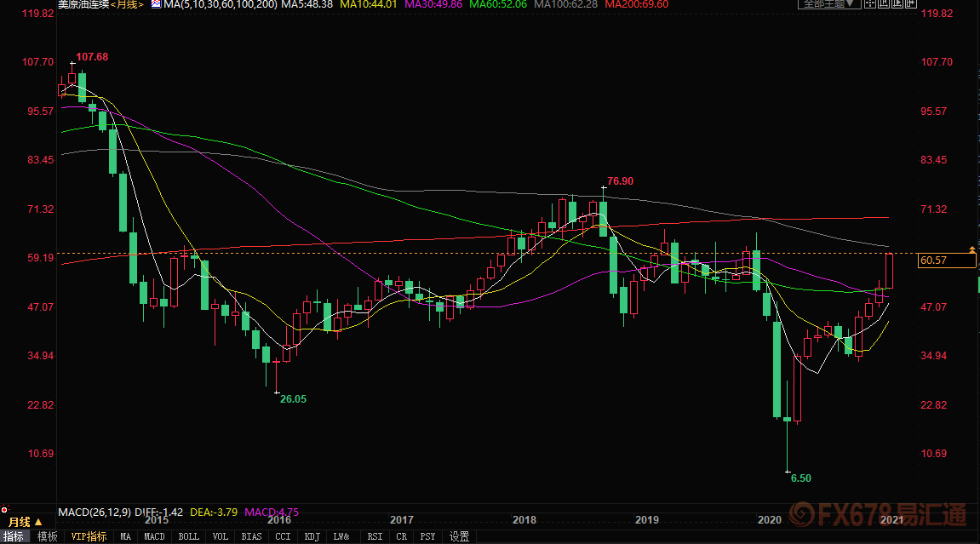
Task: Click the red MA200:69.60 value
Action: coord(637,4)
